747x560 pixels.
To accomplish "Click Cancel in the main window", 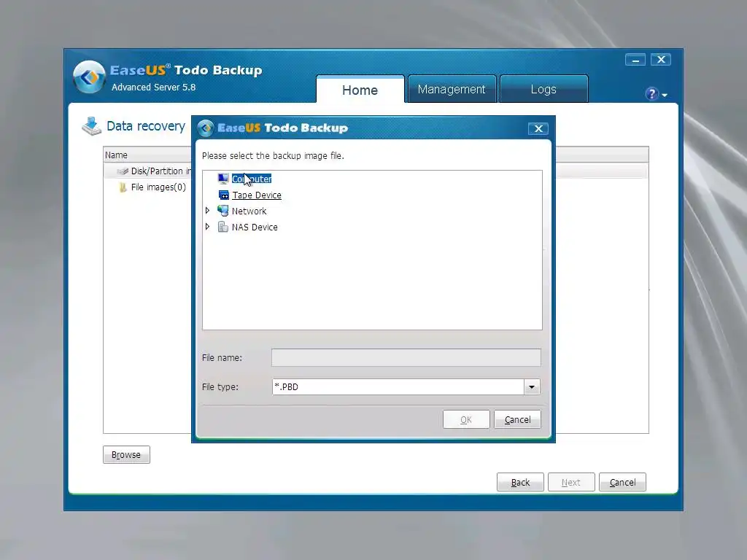I will coord(623,483).
